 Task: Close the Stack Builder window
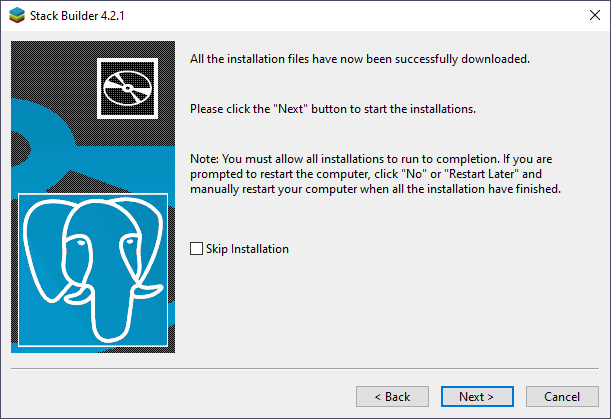click(x=588, y=14)
